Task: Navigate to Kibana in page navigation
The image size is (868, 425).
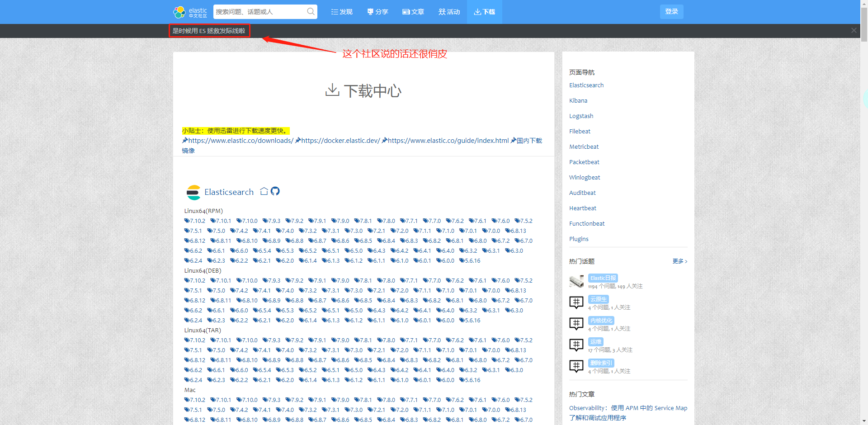Action: pos(578,100)
